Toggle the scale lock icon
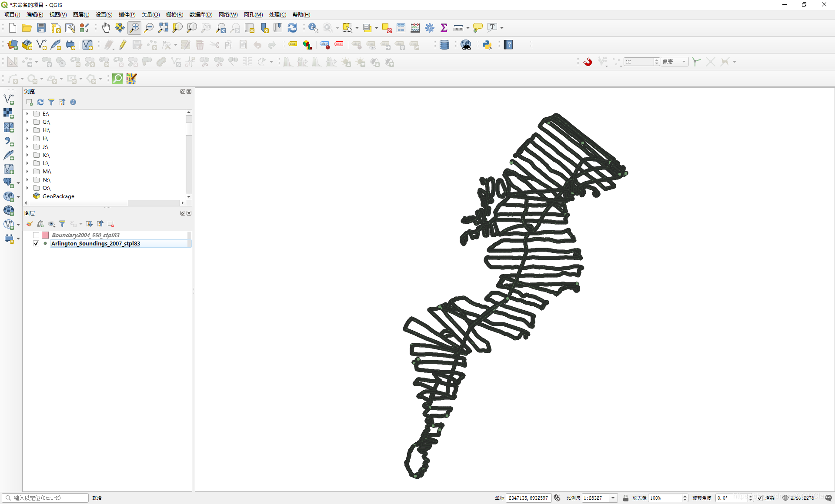Image resolution: width=835 pixels, height=504 pixels. point(625,498)
